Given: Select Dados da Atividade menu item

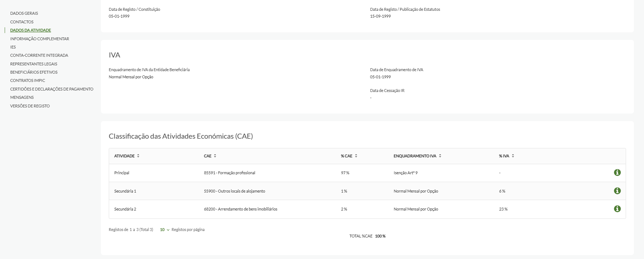Looking at the screenshot, I should tap(31, 30).
